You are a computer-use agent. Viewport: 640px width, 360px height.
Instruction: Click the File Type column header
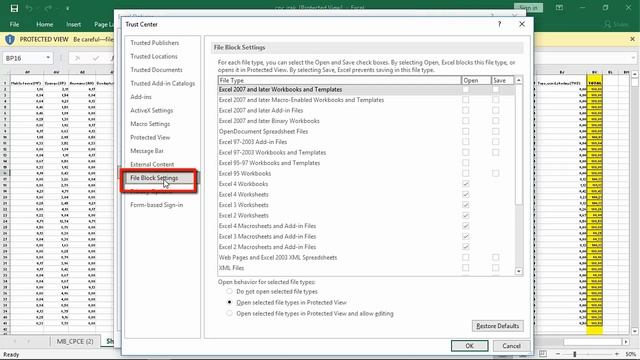click(339, 80)
